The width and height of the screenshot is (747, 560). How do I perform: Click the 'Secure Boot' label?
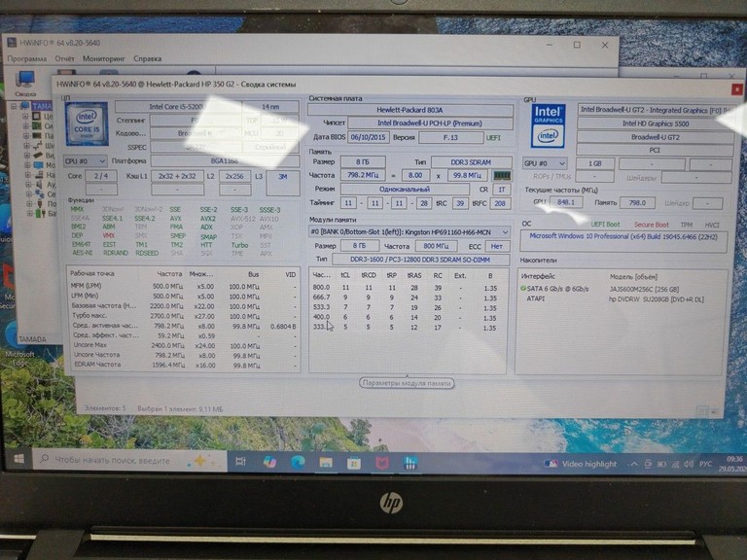point(651,225)
